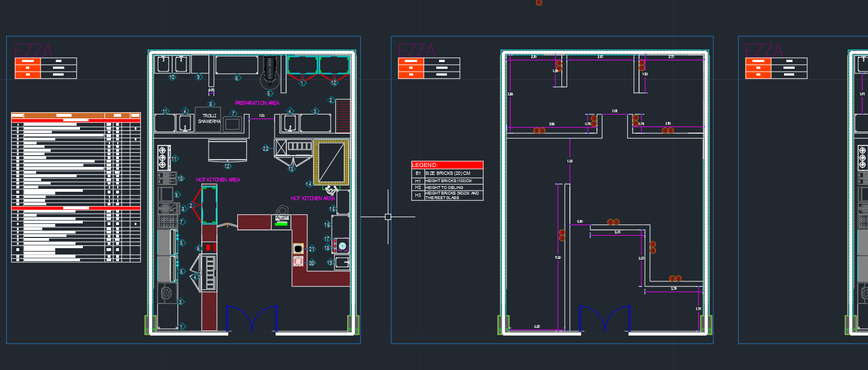Screen dimensions: 868x370
Task: Select item tag 20 beside red appliance
Action: [312, 263]
